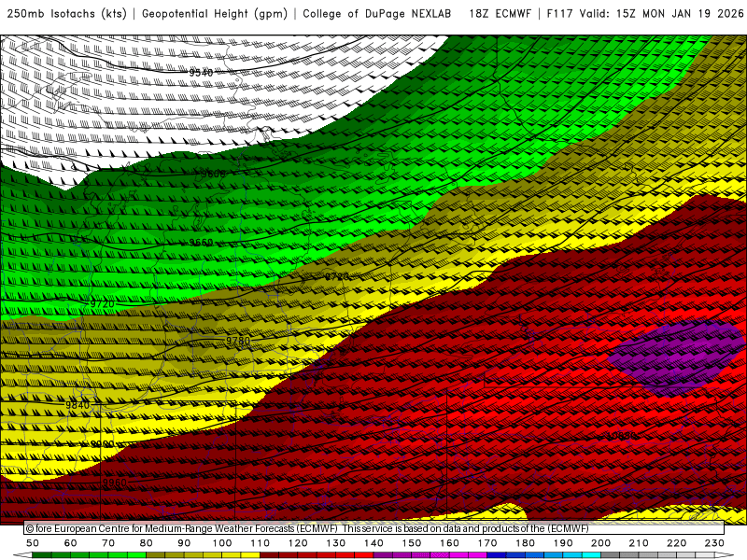The image size is (747, 560).
Task: Select the 150 value on the colorbar scale
Action: (x=411, y=543)
